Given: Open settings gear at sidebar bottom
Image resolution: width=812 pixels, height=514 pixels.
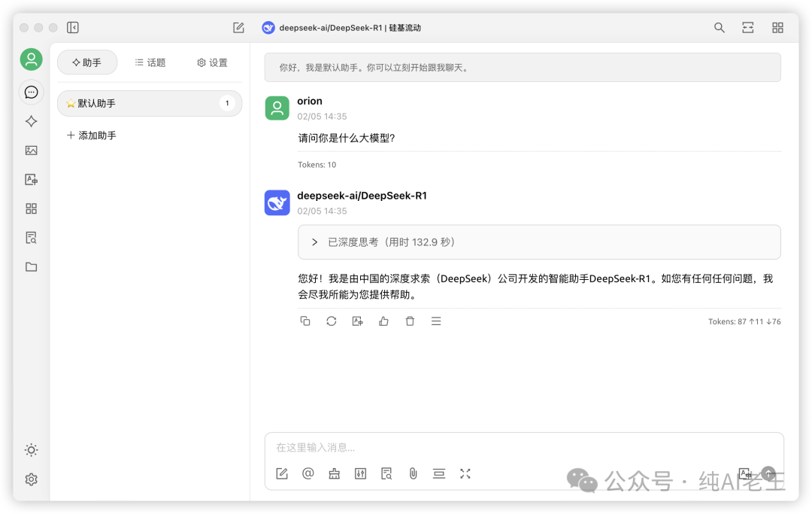Looking at the screenshot, I should [x=31, y=479].
